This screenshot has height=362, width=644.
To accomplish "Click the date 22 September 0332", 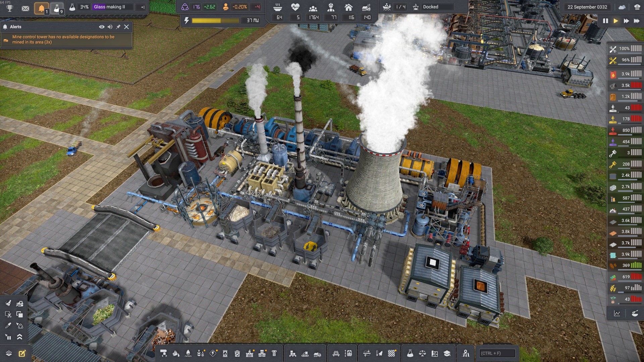I will [587, 7].
